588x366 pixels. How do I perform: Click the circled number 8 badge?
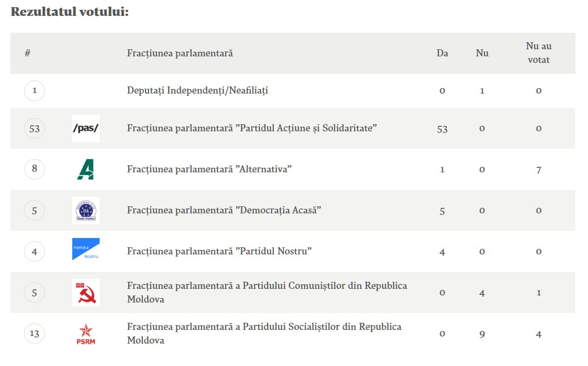34,169
